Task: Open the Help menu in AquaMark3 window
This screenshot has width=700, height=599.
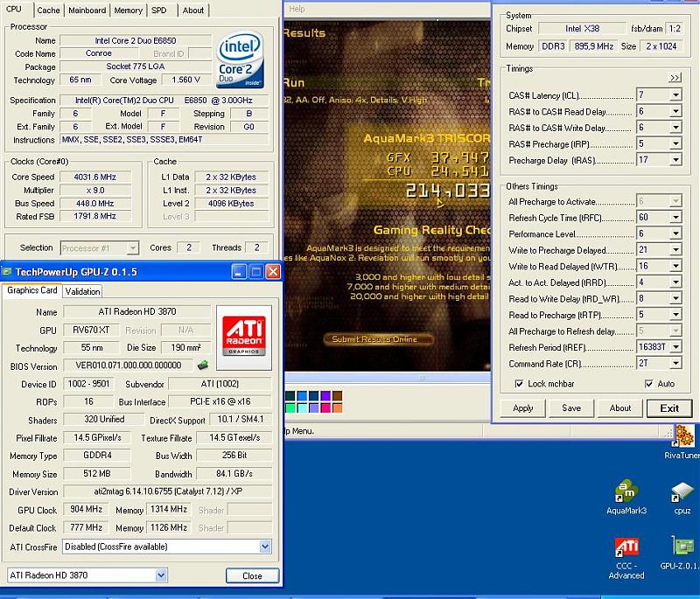Action: (x=297, y=9)
